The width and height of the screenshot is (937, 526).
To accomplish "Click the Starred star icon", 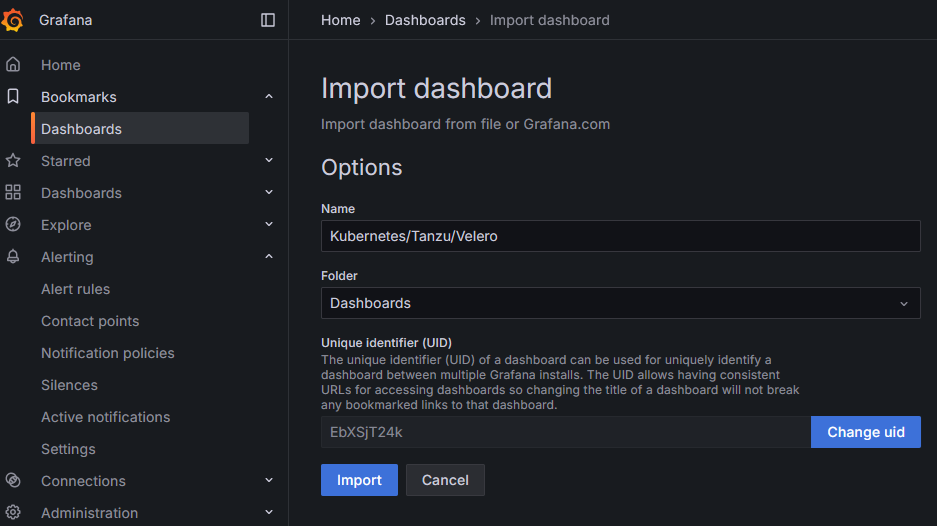I will tap(13, 160).
